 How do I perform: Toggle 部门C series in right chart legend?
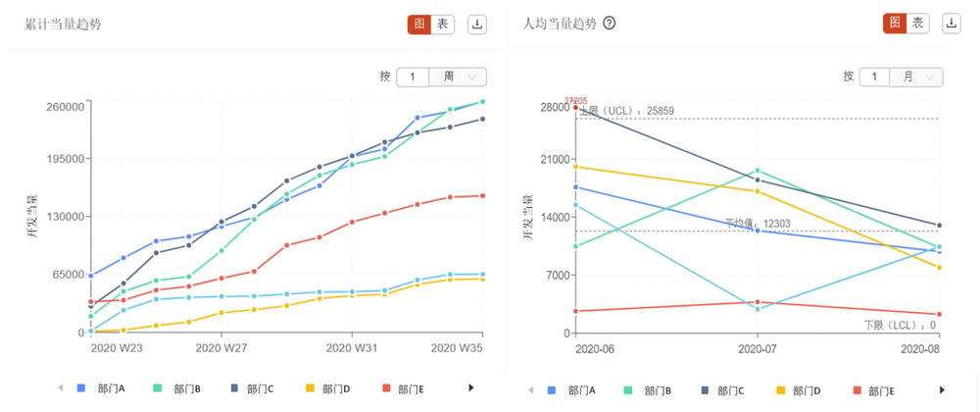(720, 390)
